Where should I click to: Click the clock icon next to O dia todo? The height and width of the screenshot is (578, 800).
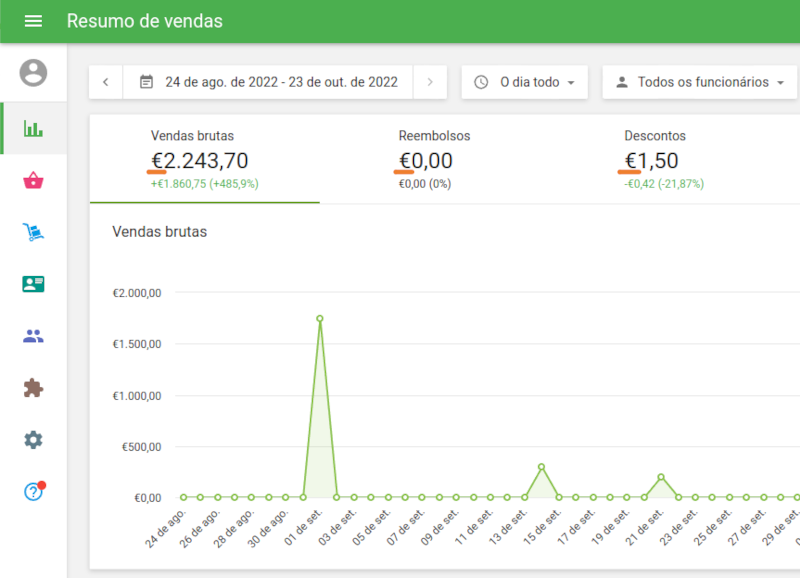click(x=481, y=82)
